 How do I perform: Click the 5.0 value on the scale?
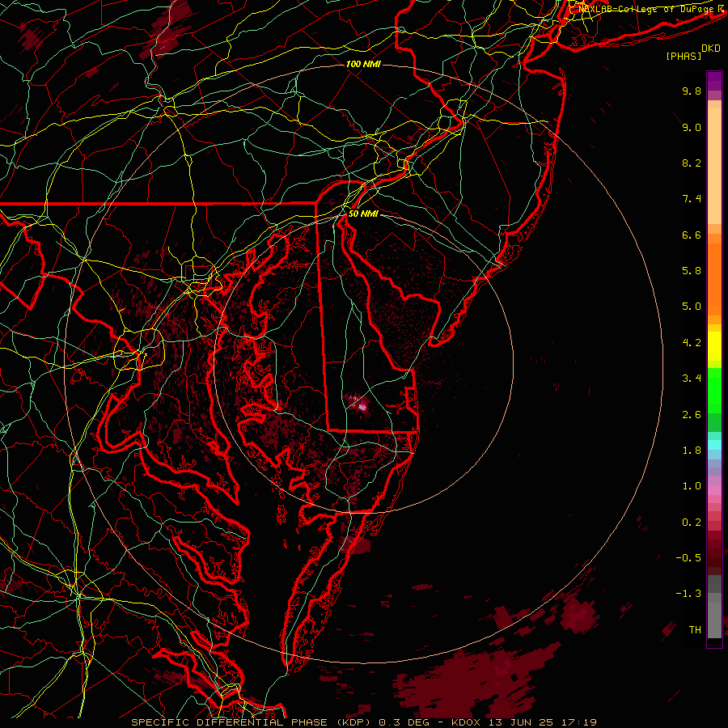(692, 307)
